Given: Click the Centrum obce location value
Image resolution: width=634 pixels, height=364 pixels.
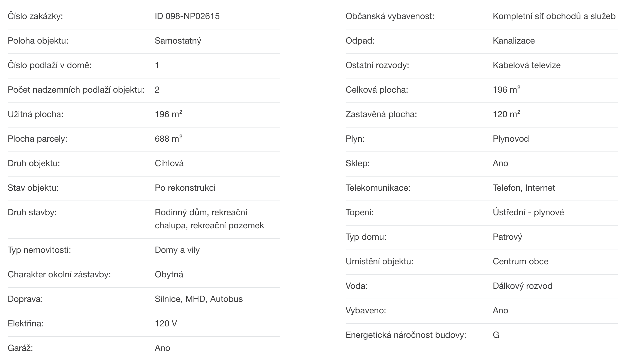Looking at the screenshot, I should (521, 261).
